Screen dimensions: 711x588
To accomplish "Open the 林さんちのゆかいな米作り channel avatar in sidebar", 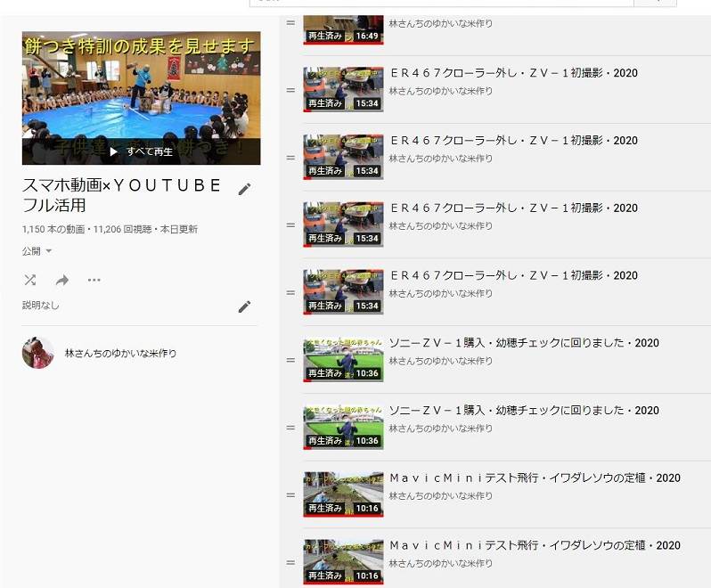I will click(37, 353).
